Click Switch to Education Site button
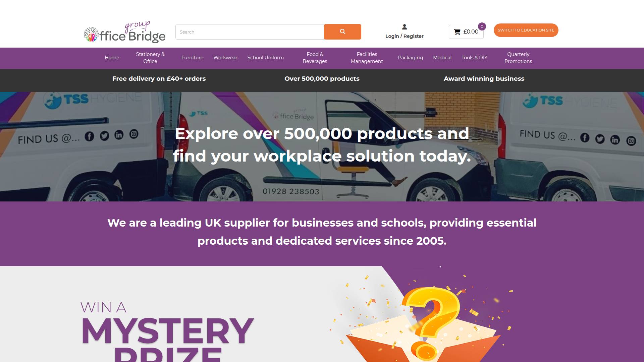 click(x=526, y=30)
